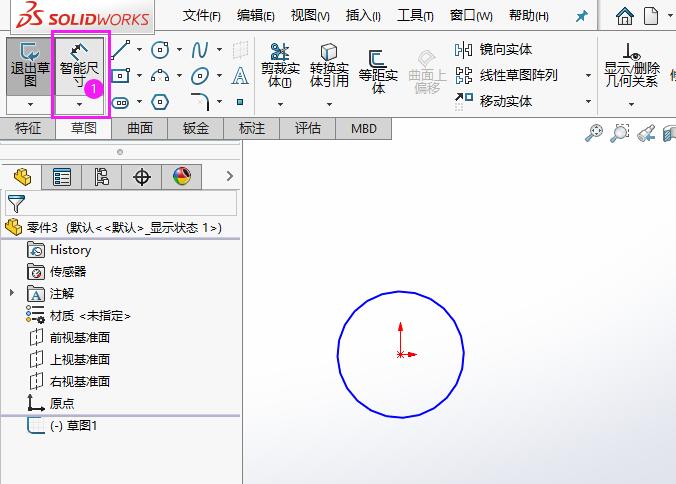
Task: Select the Smart Dimension (智能尺寸) tool
Action: pos(79,66)
